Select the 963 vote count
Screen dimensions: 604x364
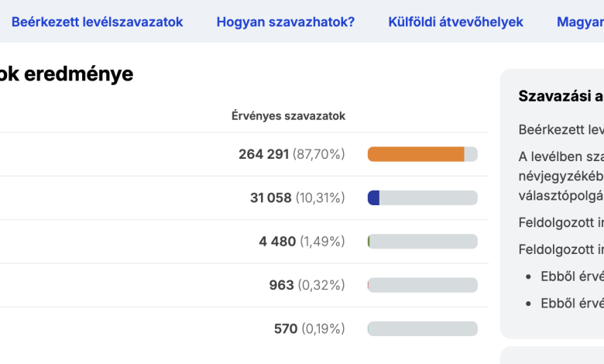point(281,285)
